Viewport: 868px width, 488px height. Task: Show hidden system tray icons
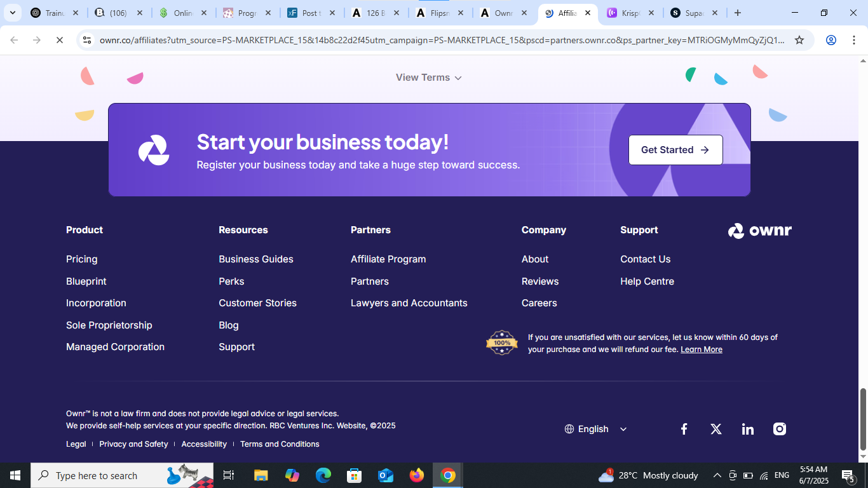(717, 475)
